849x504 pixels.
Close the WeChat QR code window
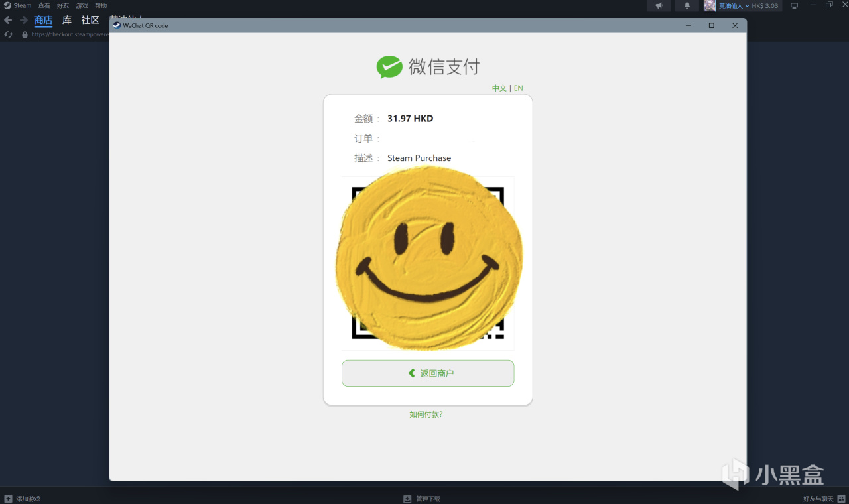tap(735, 25)
